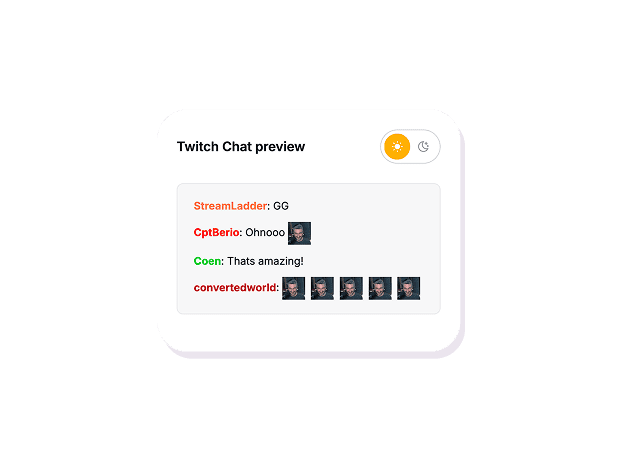Click the GG message text
The image size is (618, 465).
[x=281, y=206]
